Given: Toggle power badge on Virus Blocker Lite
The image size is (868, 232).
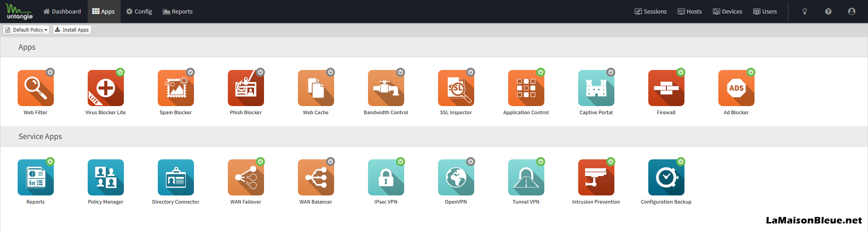Looking at the screenshot, I should pyautogui.click(x=120, y=72).
